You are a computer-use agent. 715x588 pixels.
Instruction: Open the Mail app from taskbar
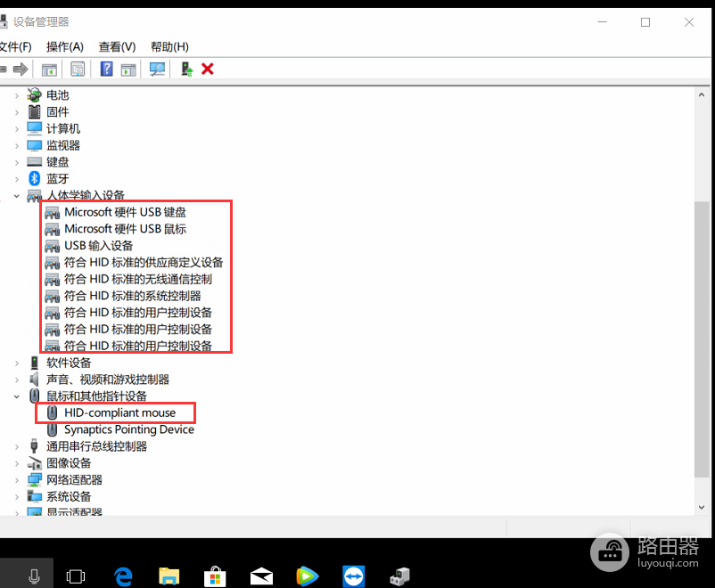tap(262, 576)
